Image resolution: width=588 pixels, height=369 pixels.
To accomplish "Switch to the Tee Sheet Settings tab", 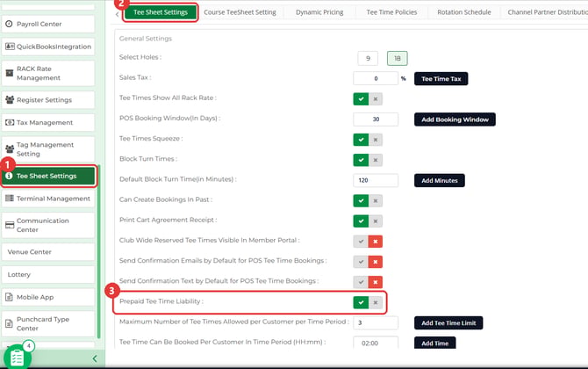I will click(161, 12).
